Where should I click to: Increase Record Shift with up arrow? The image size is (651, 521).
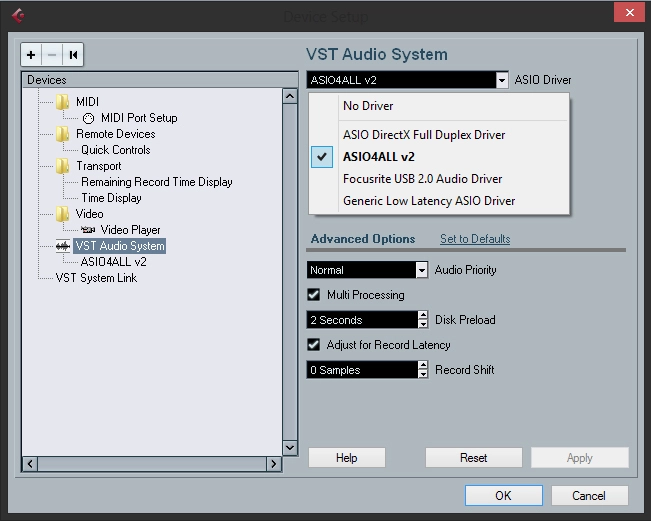point(423,365)
